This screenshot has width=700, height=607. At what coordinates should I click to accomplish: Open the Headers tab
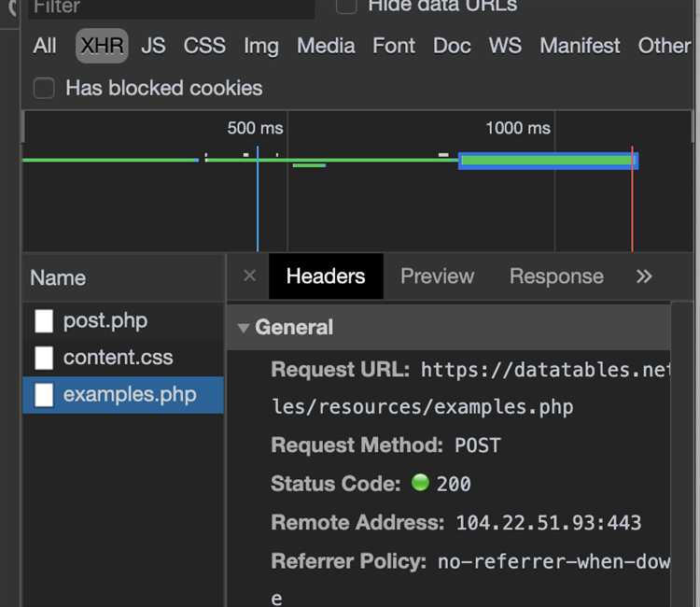[326, 276]
